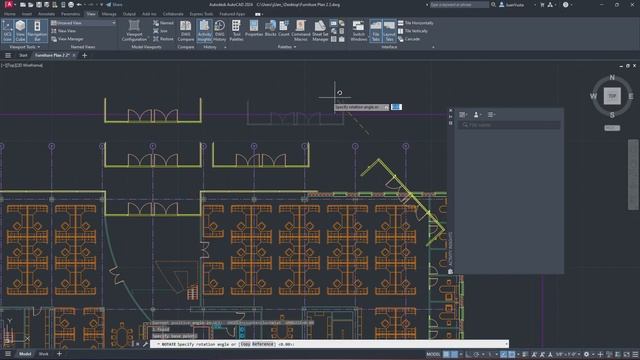Open command line customize wrench icon
640x360 pixels.
point(145,344)
